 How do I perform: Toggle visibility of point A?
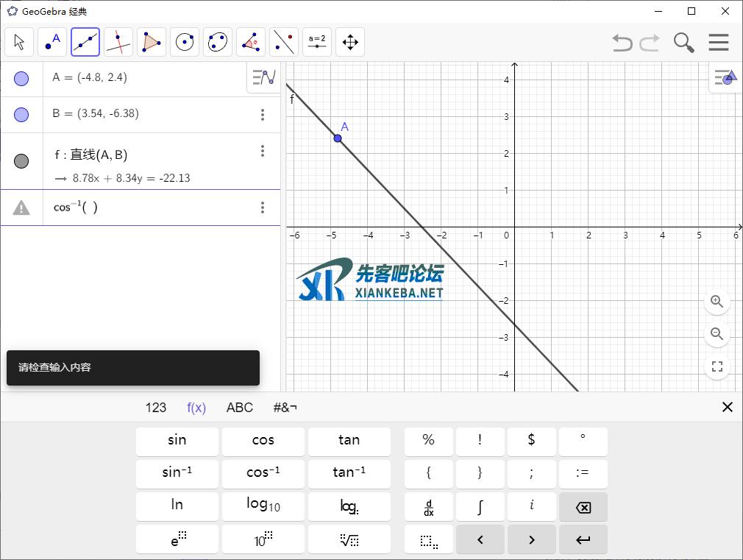point(21,79)
